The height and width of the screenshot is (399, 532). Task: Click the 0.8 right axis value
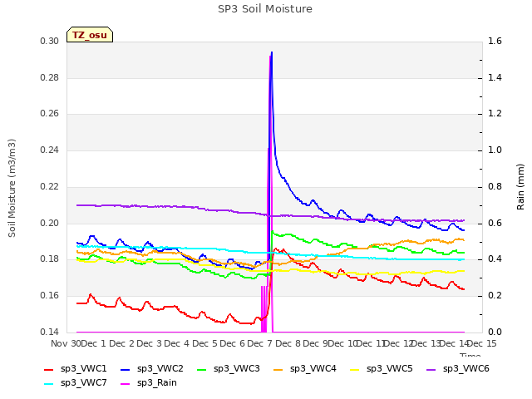[x=495, y=186]
